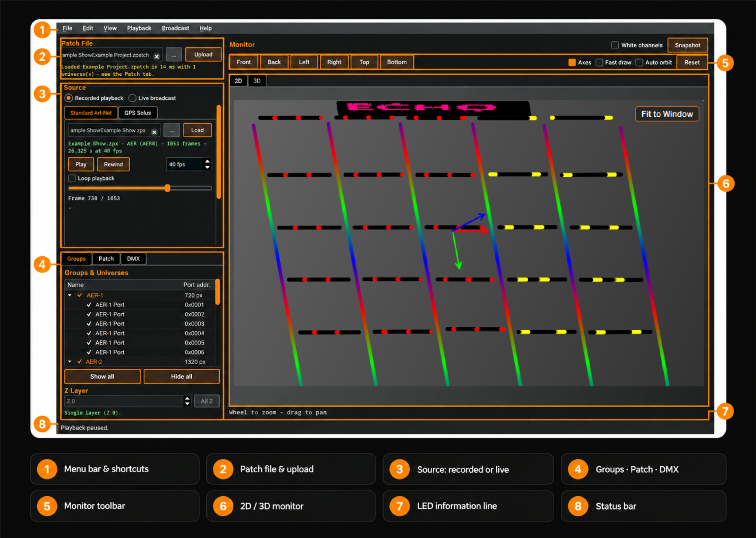Switch to Bottom view

(397, 62)
